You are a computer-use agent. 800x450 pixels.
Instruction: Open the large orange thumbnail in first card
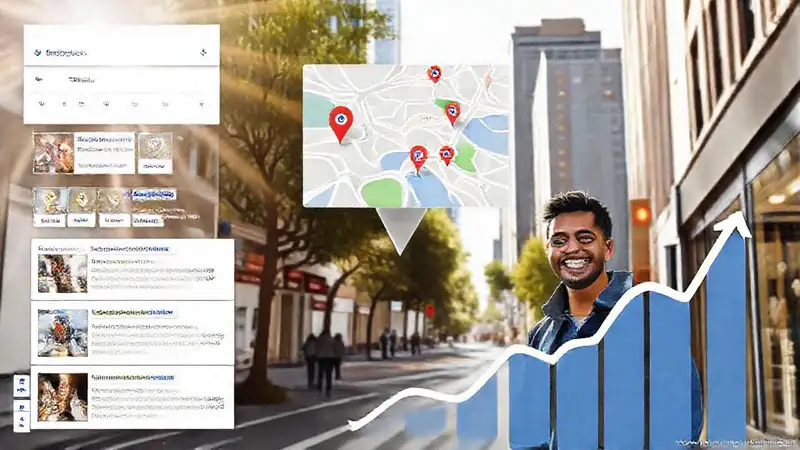click(x=54, y=153)
